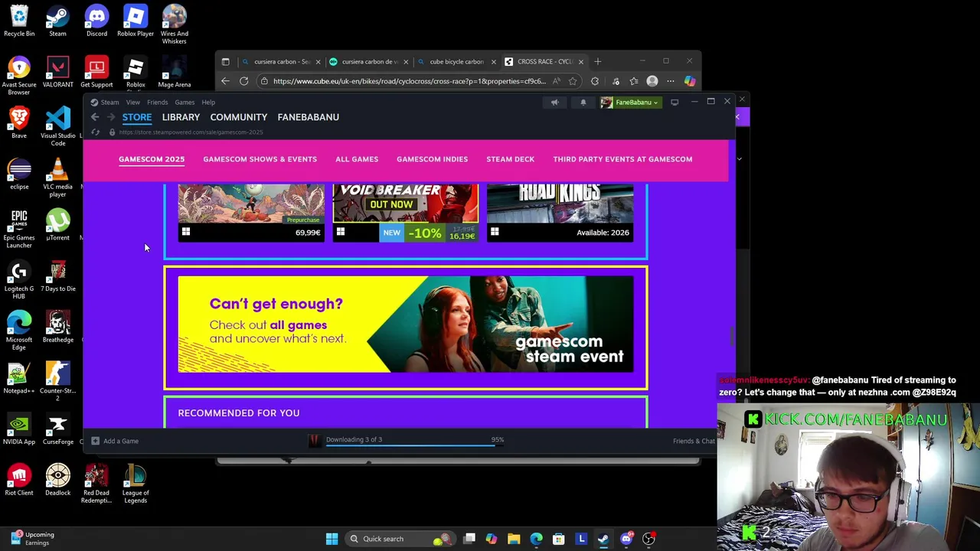Open the Void Breaker game card

(406, 213)
